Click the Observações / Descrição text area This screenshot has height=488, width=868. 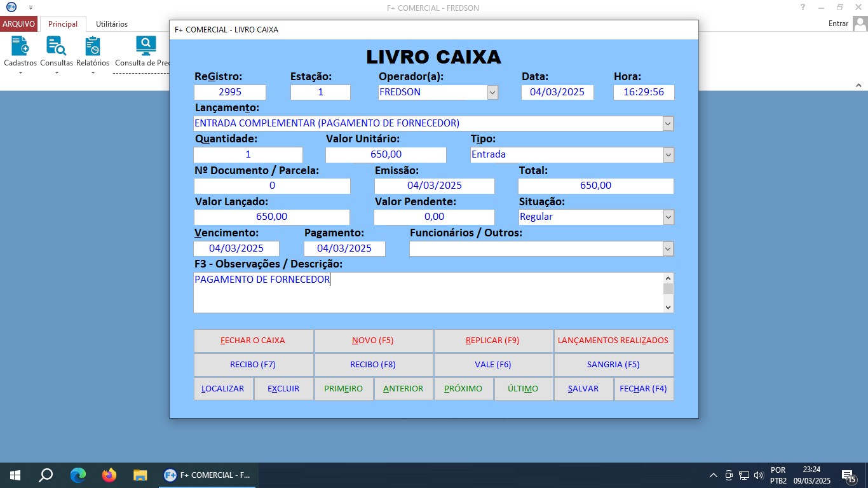coord(428,292)
